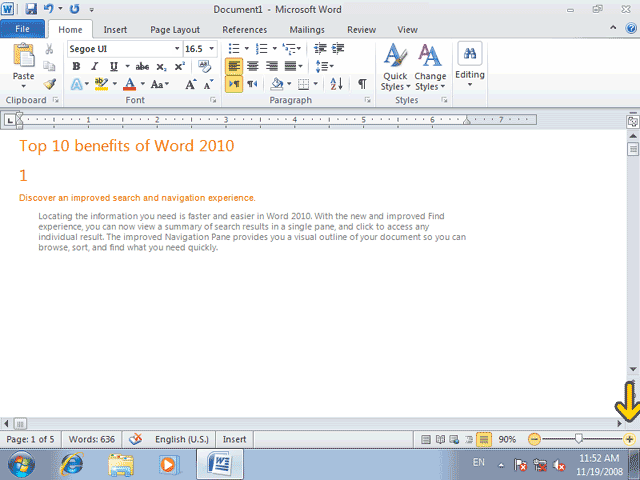Click 90% zoom level button
640x480 pixels.
507,439
